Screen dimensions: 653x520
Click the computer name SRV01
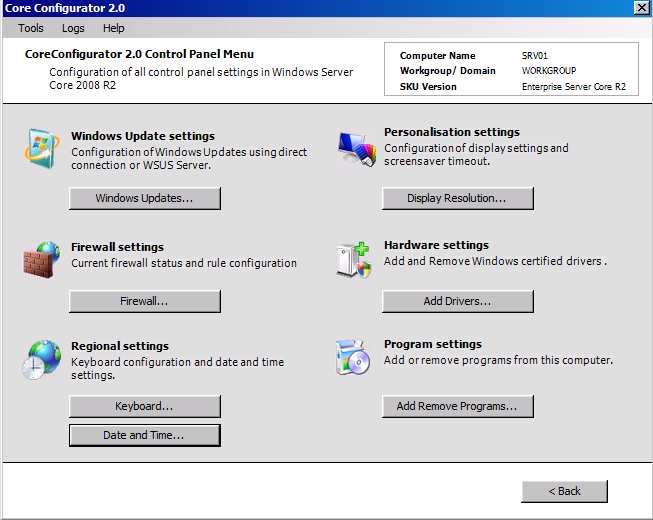pyautogui.click(x=535, y=56)
